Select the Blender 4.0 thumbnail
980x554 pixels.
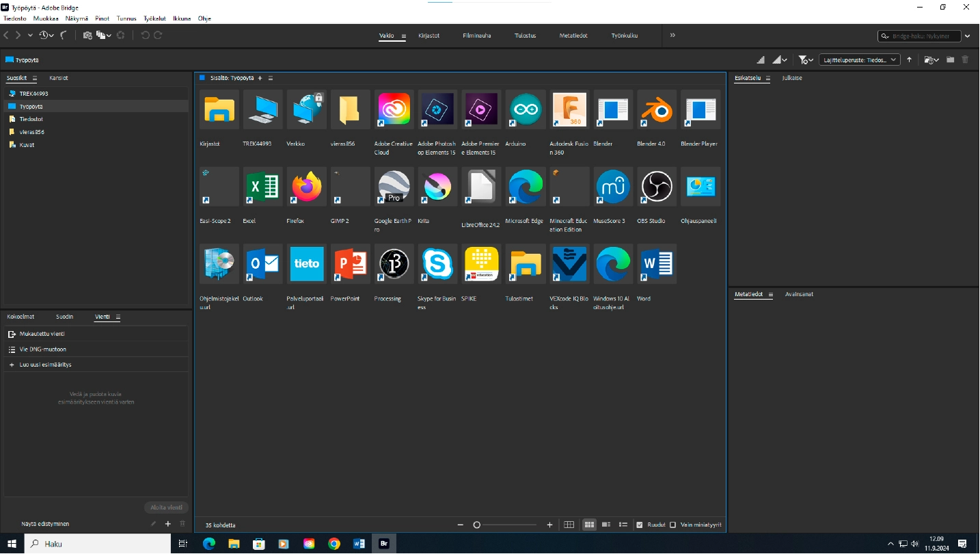657,109
